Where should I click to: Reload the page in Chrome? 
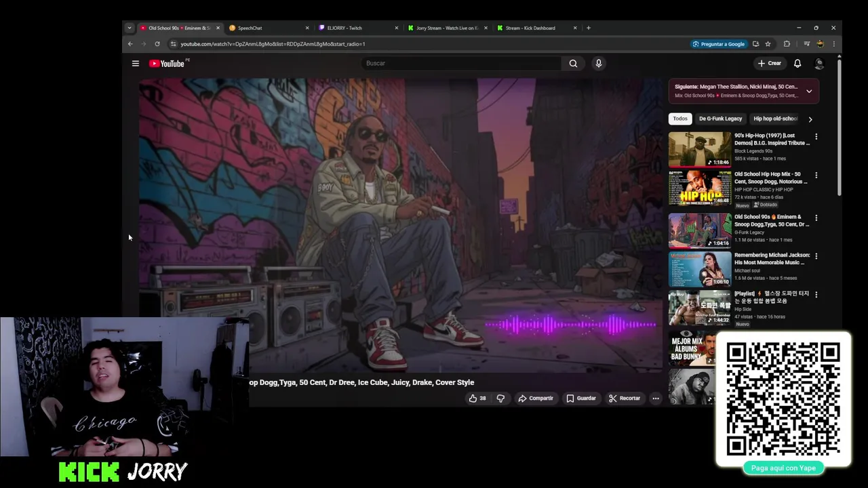pyautogui.click(x=157, y=44)
